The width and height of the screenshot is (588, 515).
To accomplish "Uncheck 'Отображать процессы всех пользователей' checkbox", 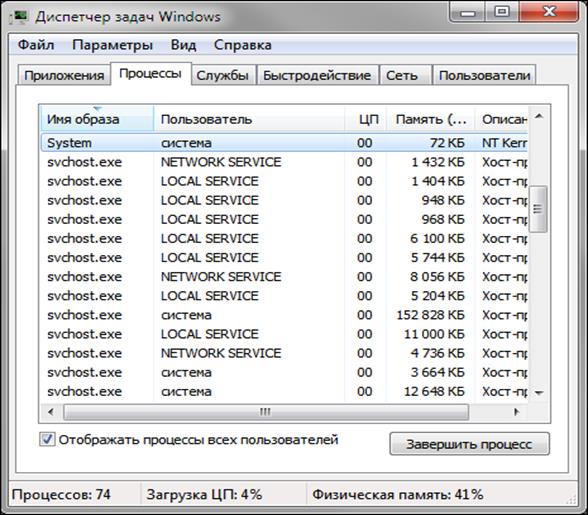I will 47,439.
